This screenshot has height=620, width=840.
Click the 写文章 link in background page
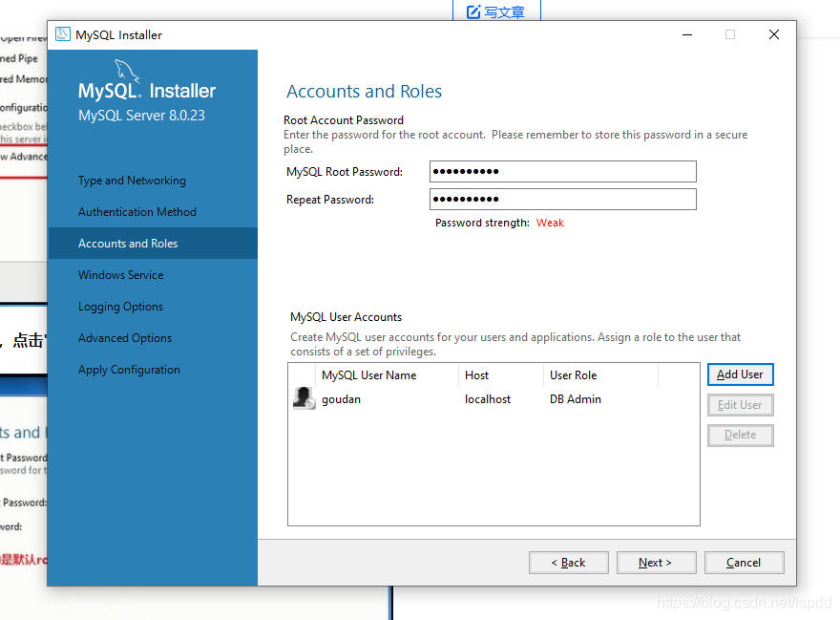(504, 11)
